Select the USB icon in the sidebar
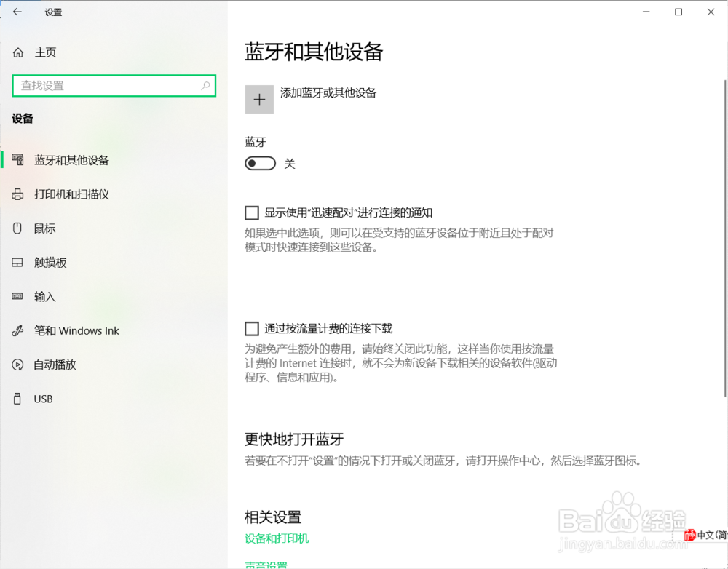This screenshot has width=728, height=569. point(17,399)
